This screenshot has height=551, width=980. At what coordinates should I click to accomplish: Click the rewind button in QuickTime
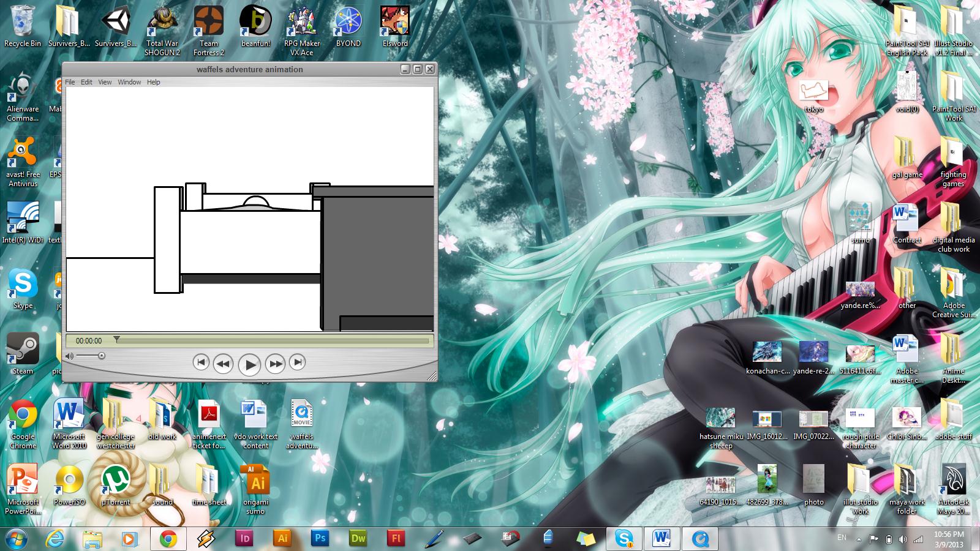(x=223, y=364)
